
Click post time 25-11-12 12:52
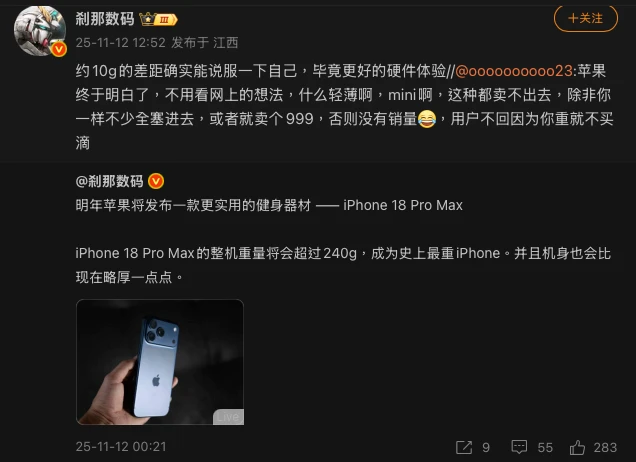pos(120,43)
